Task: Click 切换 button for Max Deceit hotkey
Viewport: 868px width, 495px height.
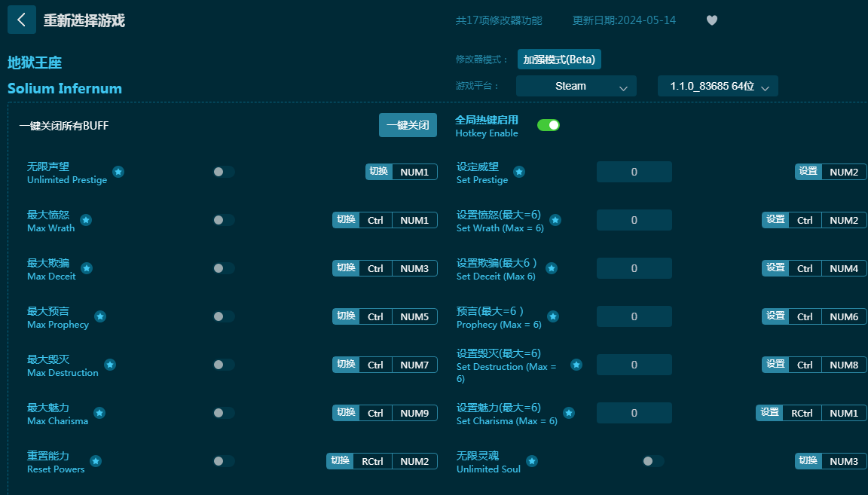Action: coord(346,268)
